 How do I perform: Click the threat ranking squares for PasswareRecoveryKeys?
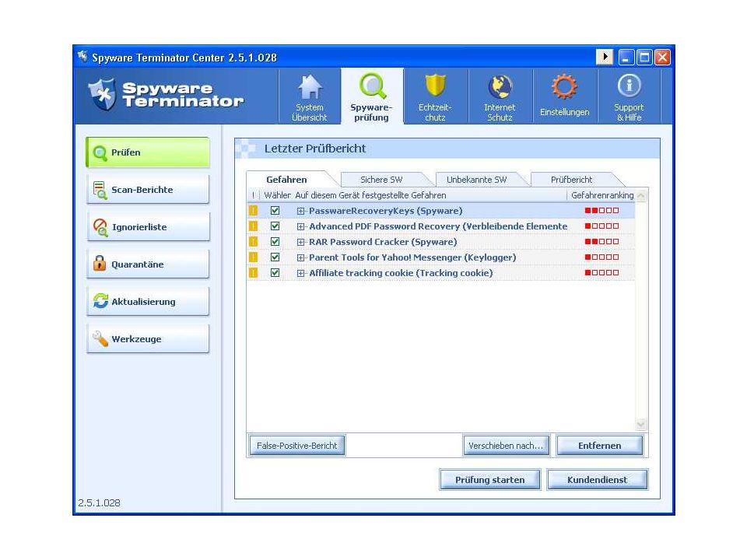[x=601, y=211]
